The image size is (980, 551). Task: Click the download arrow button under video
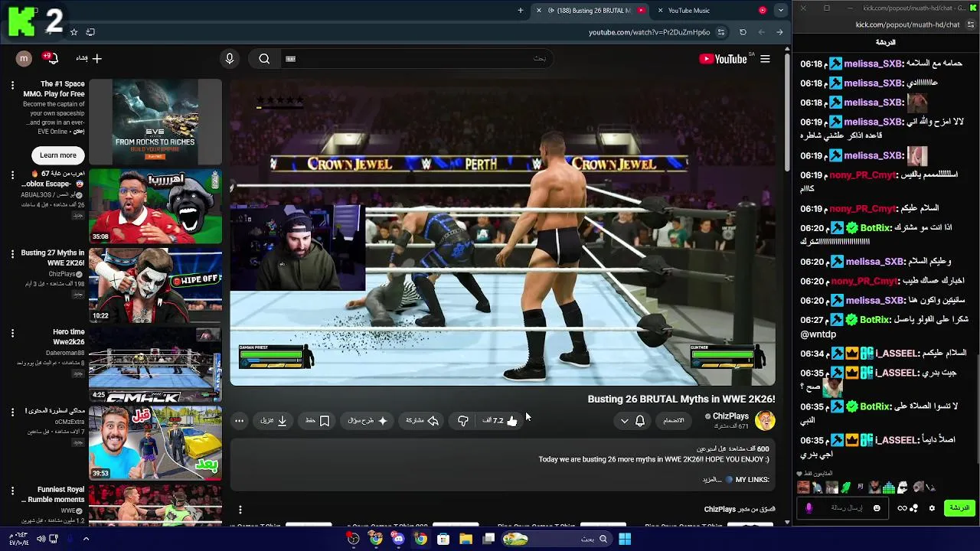[x=273, y=420]
